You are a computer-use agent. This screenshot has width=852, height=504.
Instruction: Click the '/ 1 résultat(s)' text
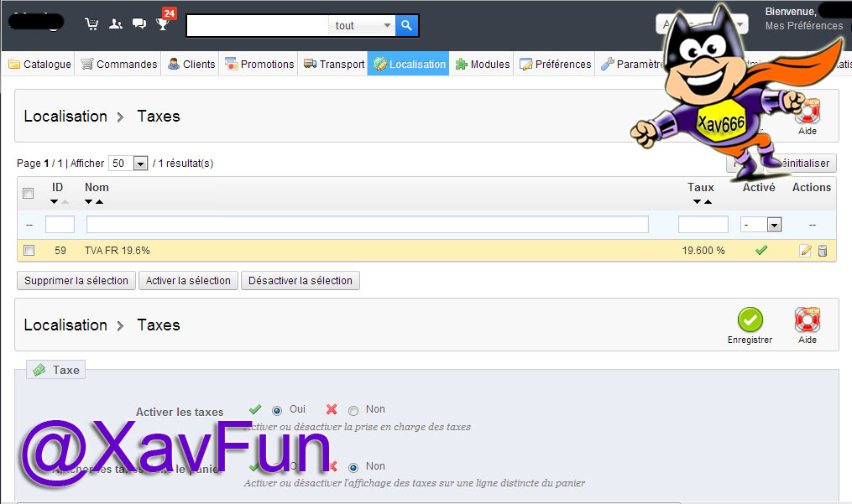[x=183, y=163]
